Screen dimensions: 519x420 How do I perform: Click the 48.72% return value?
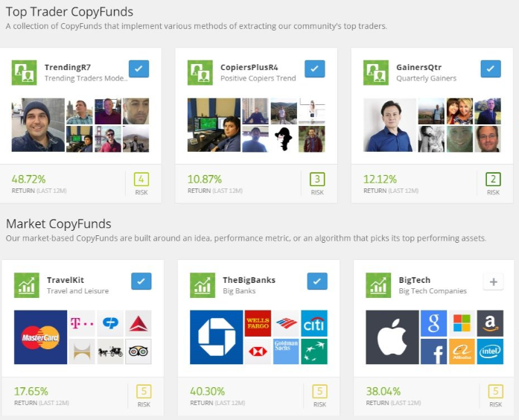(28, 179)
